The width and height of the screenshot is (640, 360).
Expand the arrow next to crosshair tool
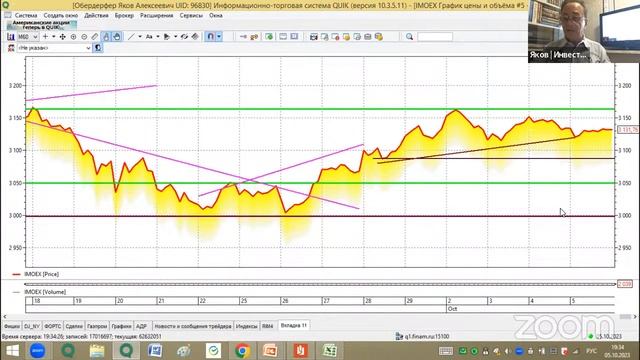pyautogui.click(x=53, y=37)
